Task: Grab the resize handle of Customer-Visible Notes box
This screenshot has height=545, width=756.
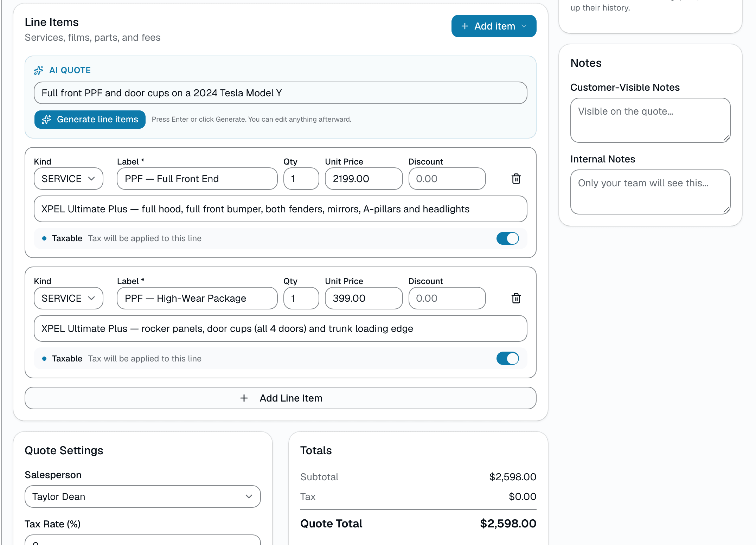Action: [x=726, y=139]
